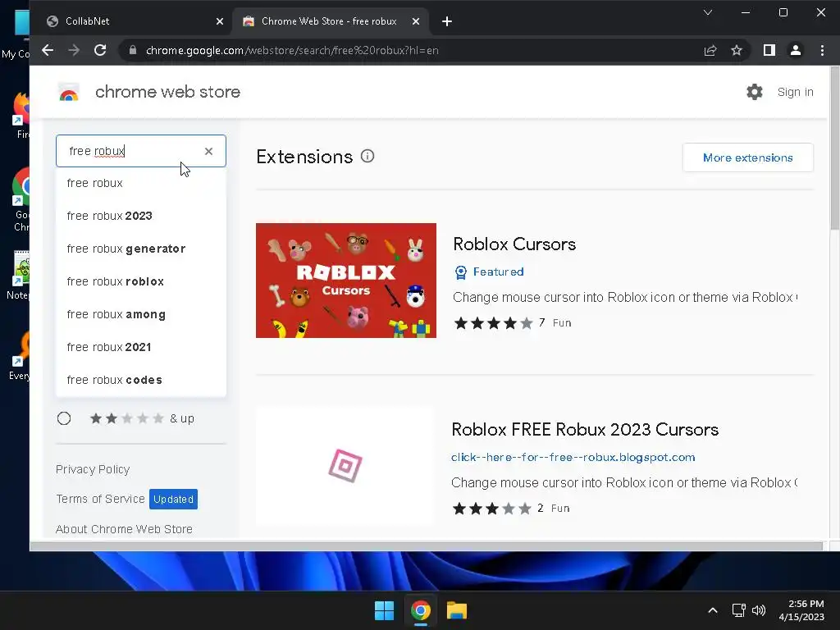The image size is (840, 630).
Task: View site information lock icon
Action: 133,50
